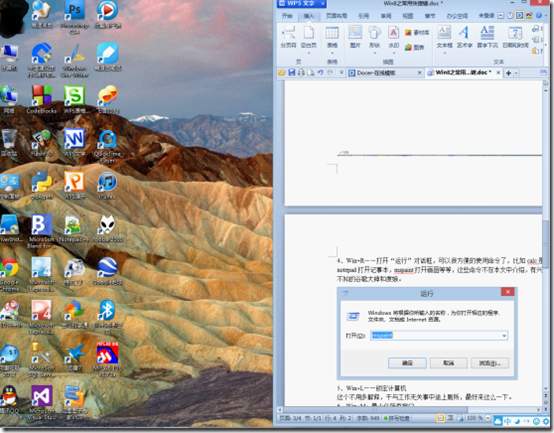Select the Microsoft SQL Server desktop shortcut
Screen dimensions: 554x433
pyautogui.click(x=41, y=359)
